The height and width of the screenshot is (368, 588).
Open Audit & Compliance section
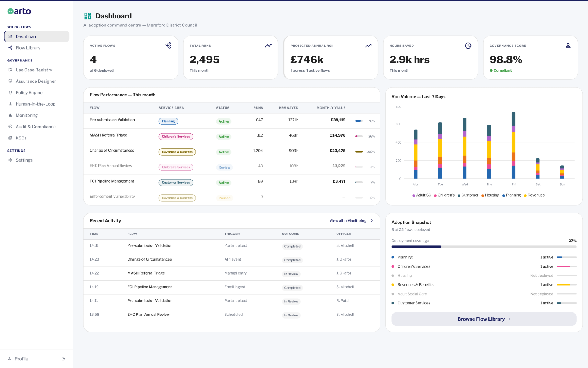pyautogui.click(x=37, y=127)
